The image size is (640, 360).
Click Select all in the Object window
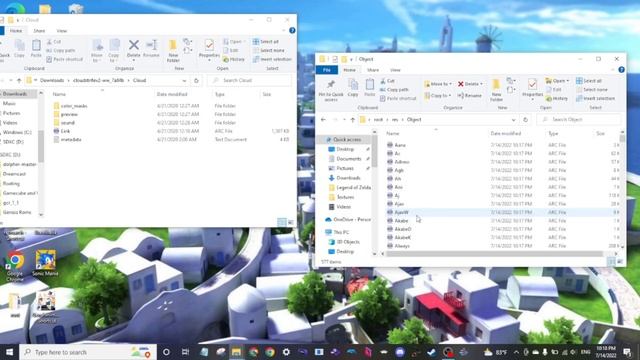589,81
